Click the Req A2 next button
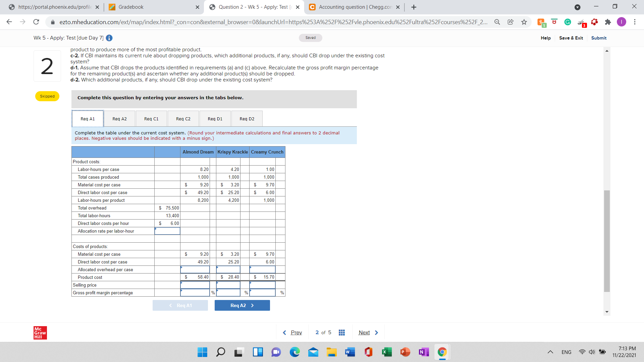 242,305
